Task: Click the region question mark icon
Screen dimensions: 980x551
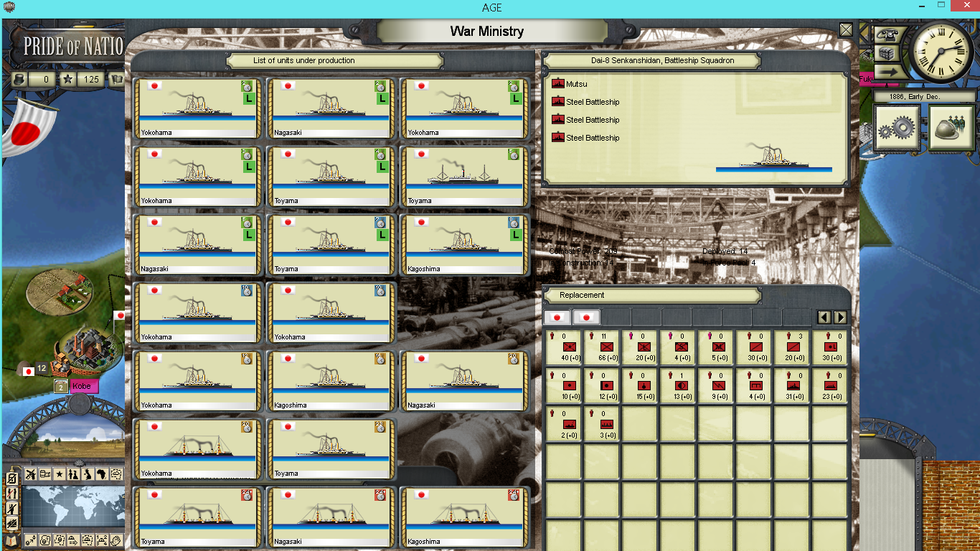Action: pyautogui.click(x=44, y=542)
